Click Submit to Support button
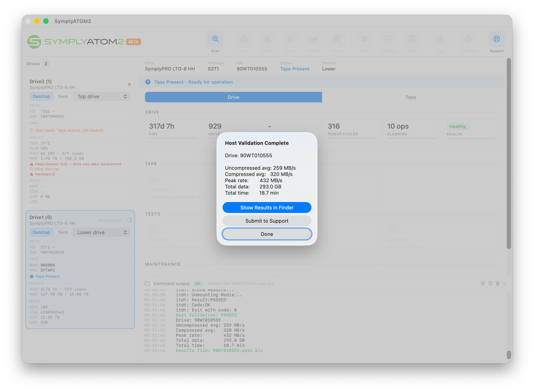This screenshot has height=392, width=534. [x=267, y=221]
